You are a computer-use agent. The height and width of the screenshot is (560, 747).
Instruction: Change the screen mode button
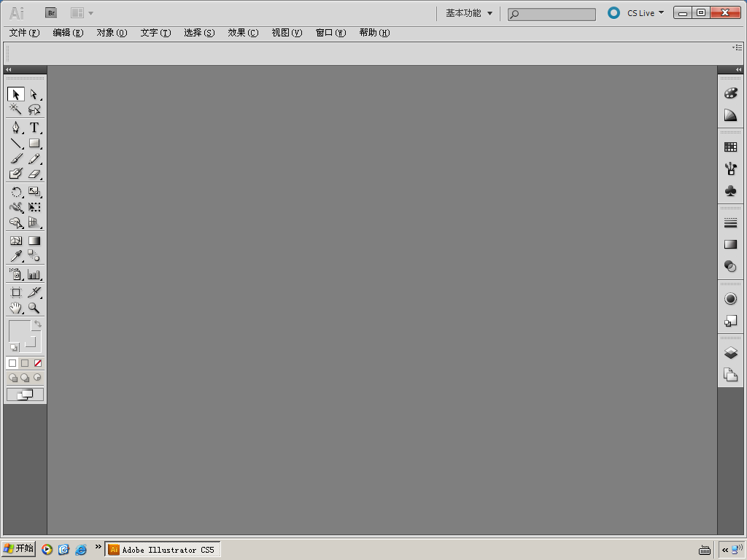25,394
